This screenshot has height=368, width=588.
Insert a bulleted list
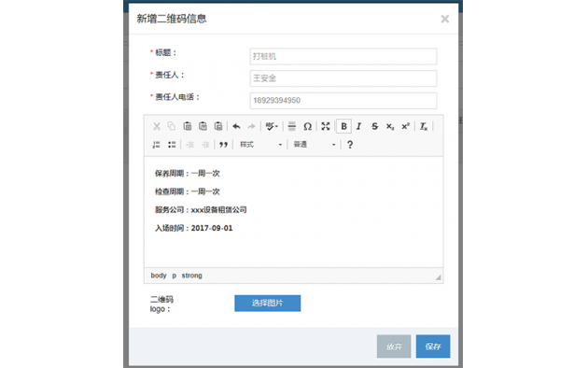[172, 145]
